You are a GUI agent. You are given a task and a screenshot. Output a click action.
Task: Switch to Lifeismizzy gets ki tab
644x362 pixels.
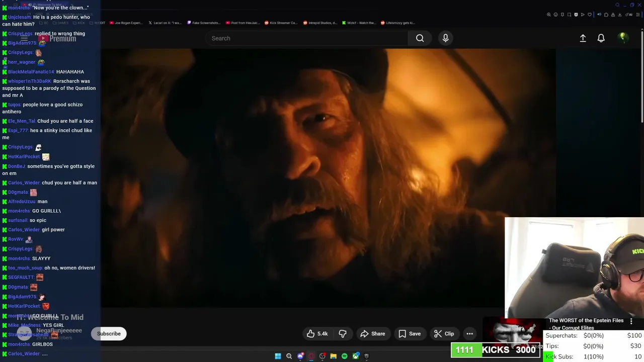tap(397, 23)
